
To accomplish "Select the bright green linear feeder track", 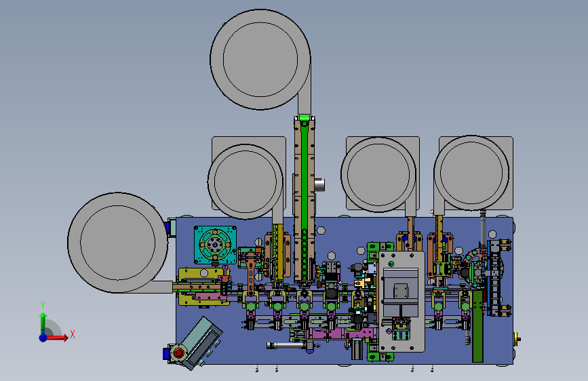I will pos(304,199).
